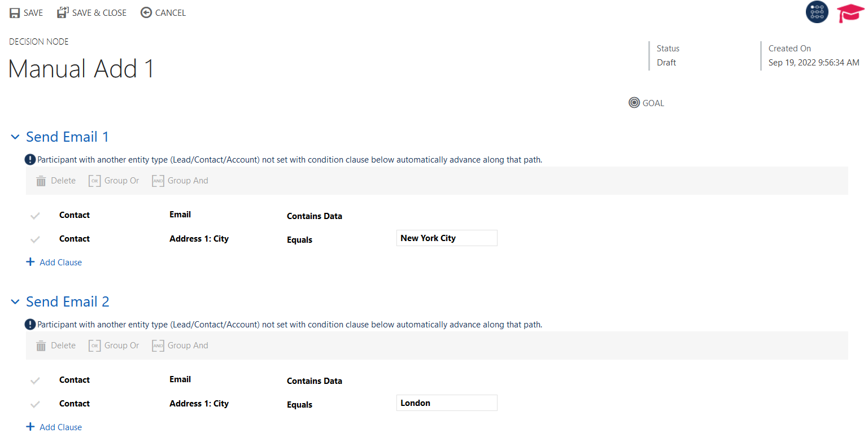
Task: Click the Manual Add 1 title
Action: tap(81, 69)
